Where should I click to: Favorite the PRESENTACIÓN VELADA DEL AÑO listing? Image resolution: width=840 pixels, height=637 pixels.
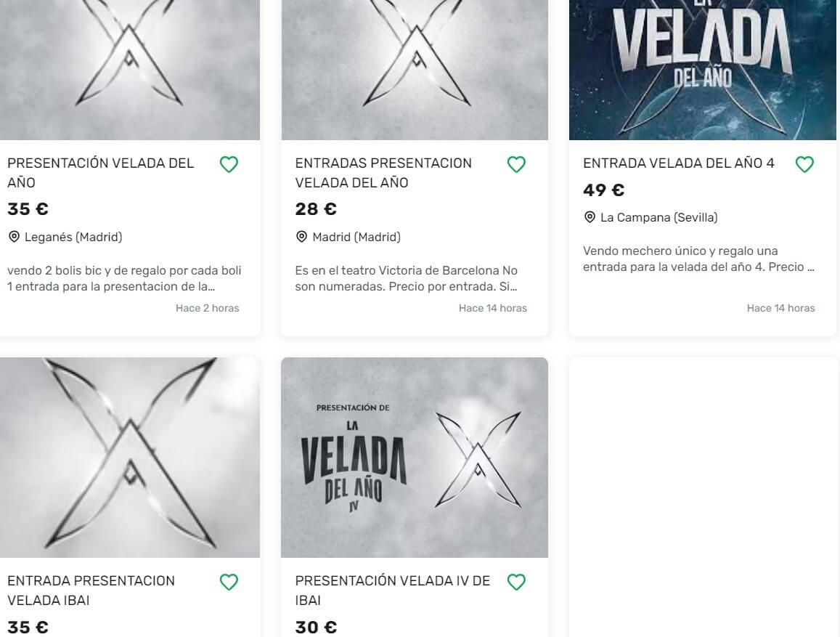pos(229,164)
